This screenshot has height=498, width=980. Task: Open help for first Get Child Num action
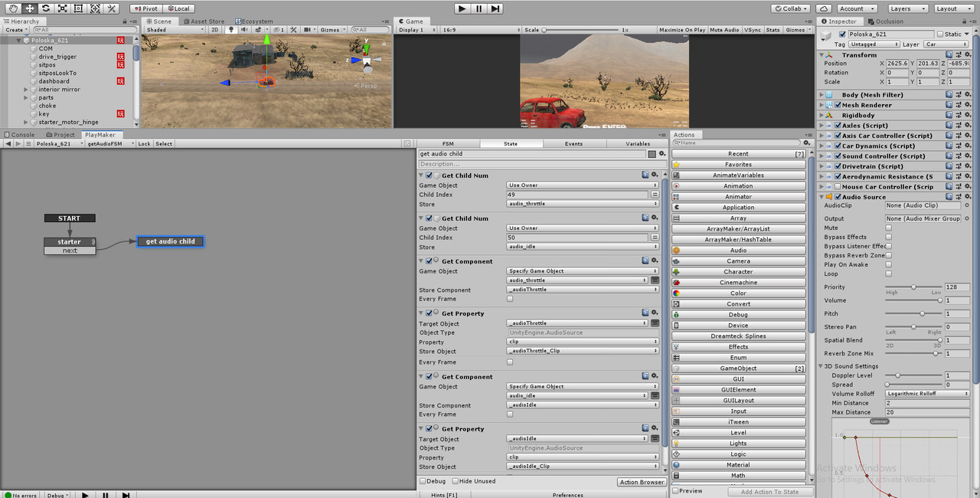coord(645,175)
